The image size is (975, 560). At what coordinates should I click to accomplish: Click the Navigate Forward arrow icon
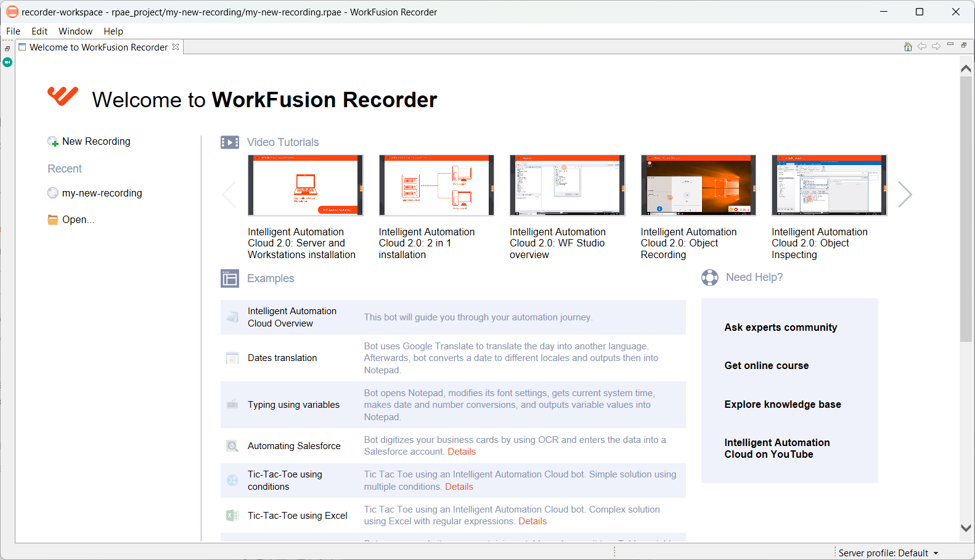[936, 47]
